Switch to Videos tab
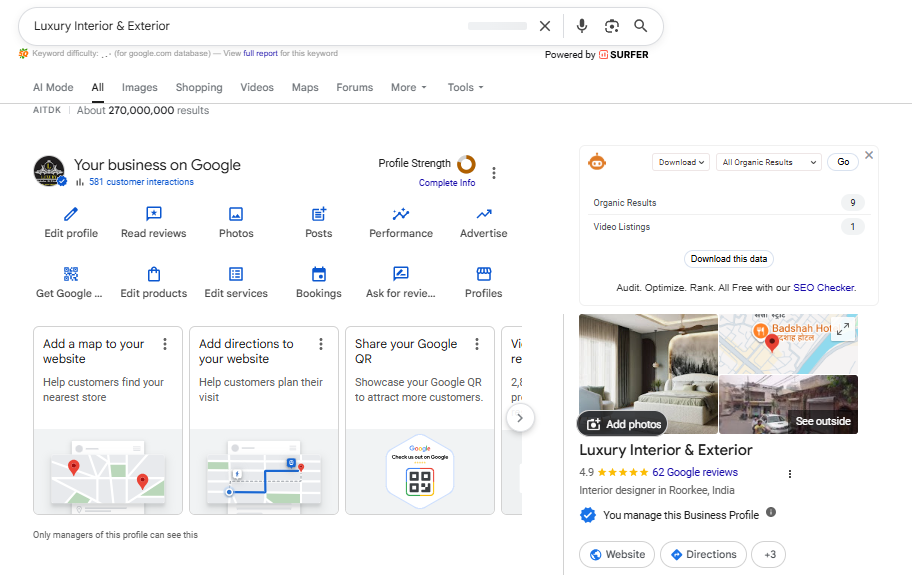The width and height of the screenshot is (912, 575). pyautogui.click(x=257, y=87)
